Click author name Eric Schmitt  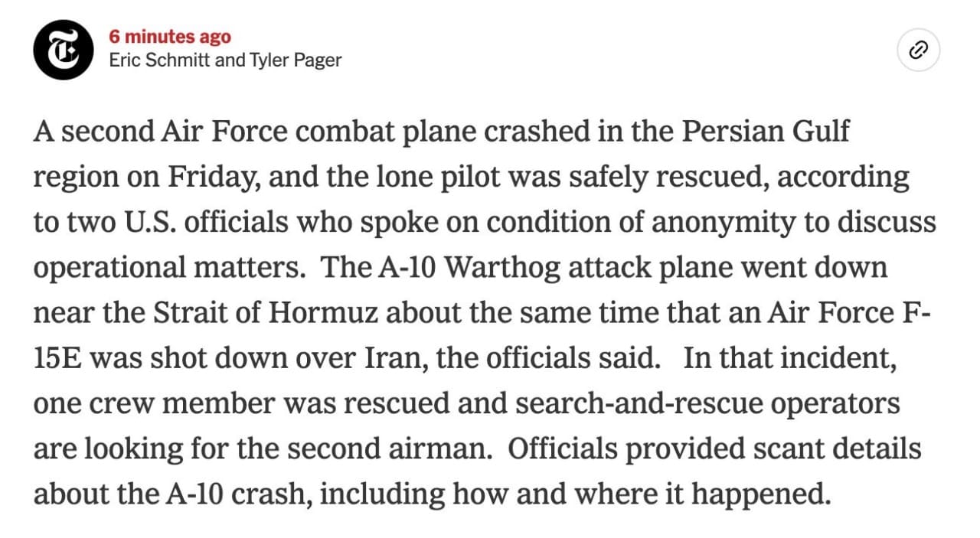[159, 60]
